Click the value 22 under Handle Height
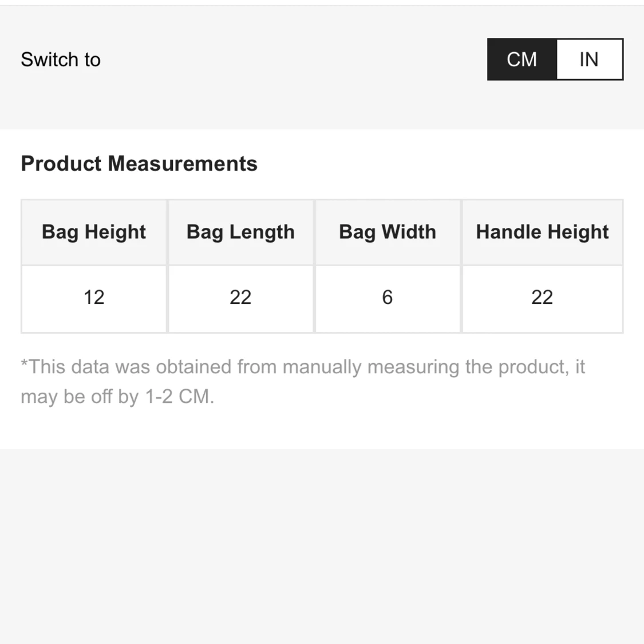Viewport: 644px width, 644px height. 542,297
